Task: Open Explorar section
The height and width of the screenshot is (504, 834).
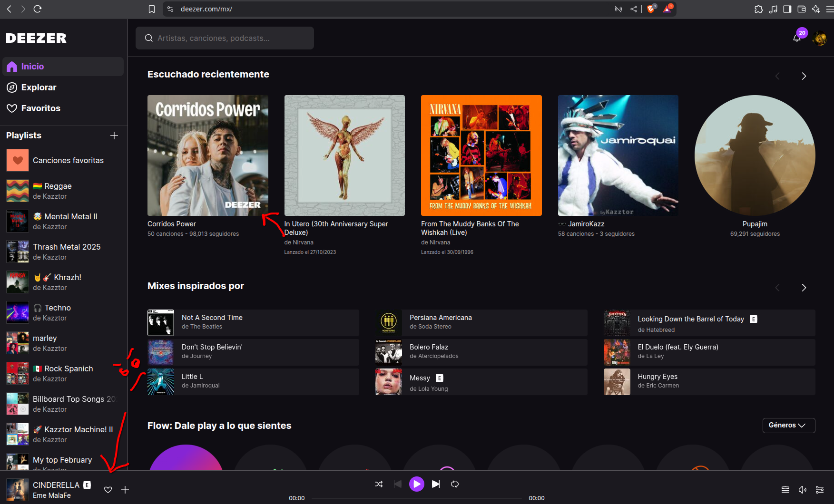Action: coord(63,87)
